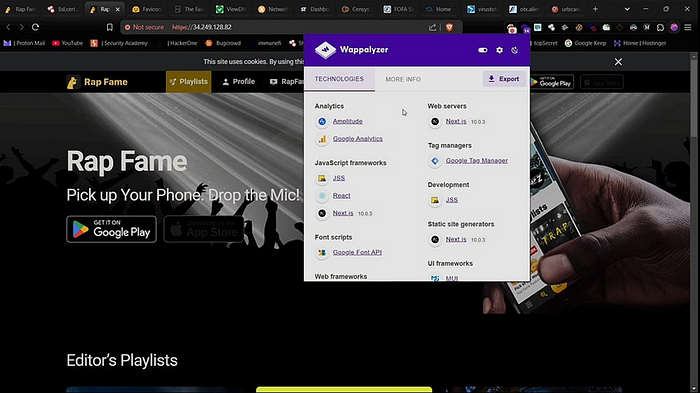Open the Bugcrowd bookmark
Image resolution: width=700 pixels, height=393 pixels.
coord(223,43)
